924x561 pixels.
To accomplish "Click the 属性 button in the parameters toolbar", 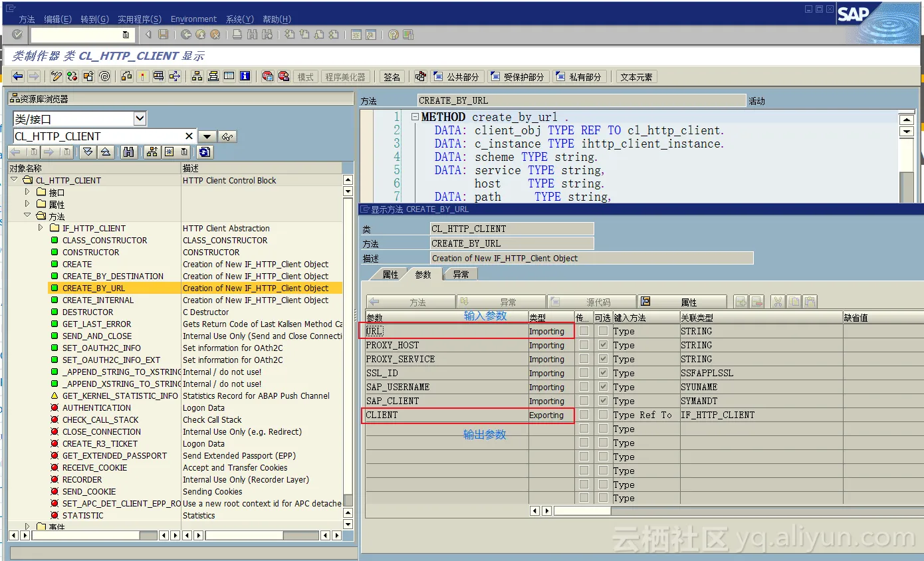I will (x=682, y=302).
